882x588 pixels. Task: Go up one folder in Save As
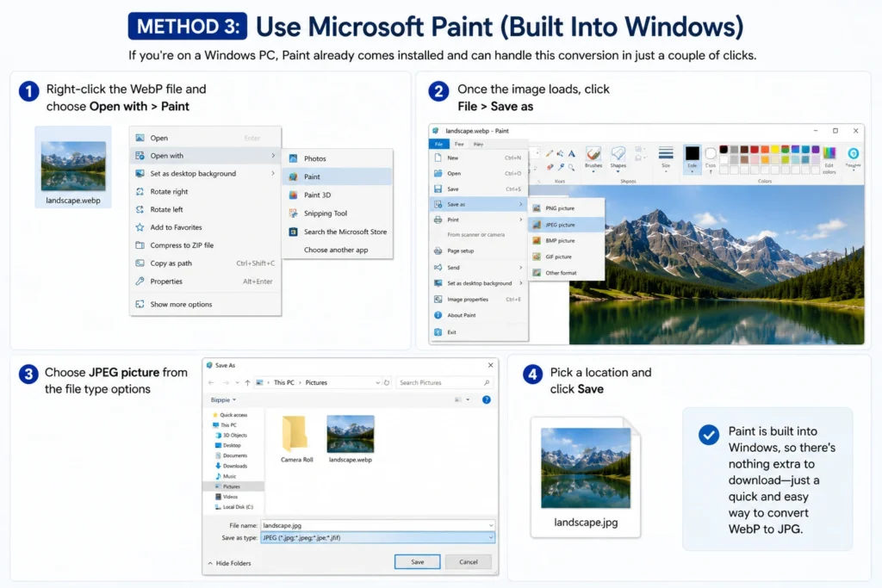pyautogui.click(x=247, y=382)
